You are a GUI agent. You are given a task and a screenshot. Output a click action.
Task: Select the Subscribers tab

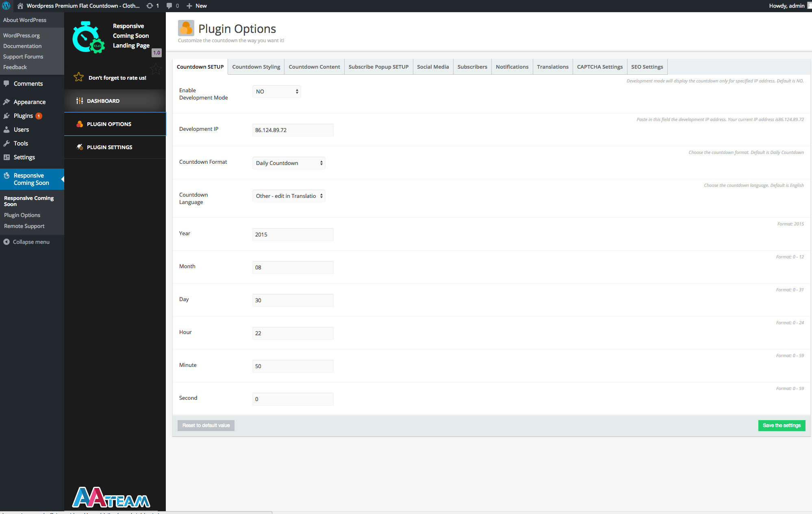tap(472, 67)
